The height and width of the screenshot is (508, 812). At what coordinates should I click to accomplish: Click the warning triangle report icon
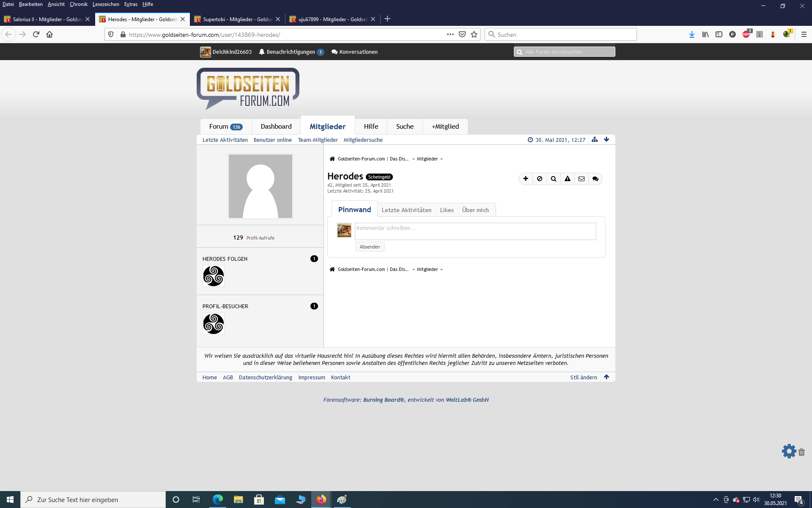(x=568, y=179)
